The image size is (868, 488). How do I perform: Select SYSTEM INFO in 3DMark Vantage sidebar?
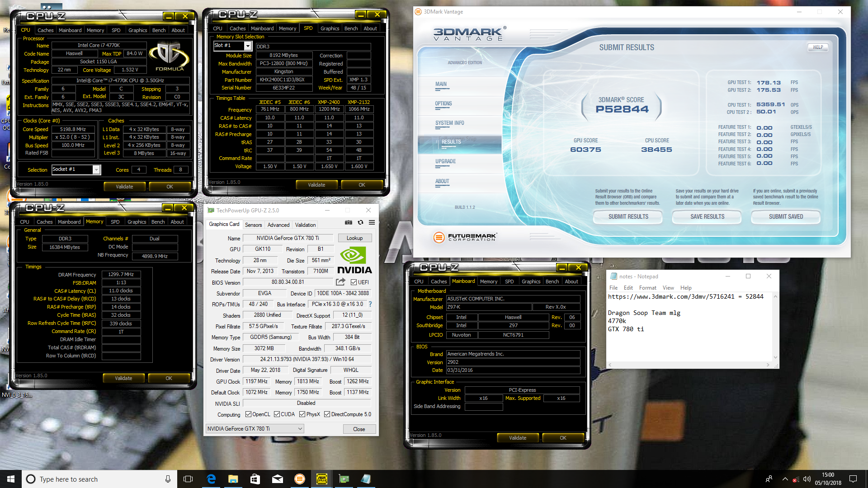point(450,123)
